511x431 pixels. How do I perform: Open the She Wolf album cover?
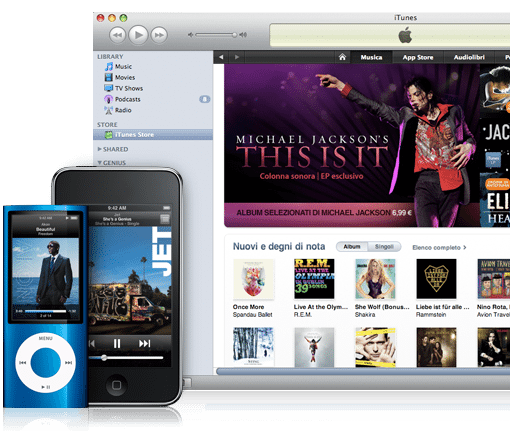click(x=375, y=279)
